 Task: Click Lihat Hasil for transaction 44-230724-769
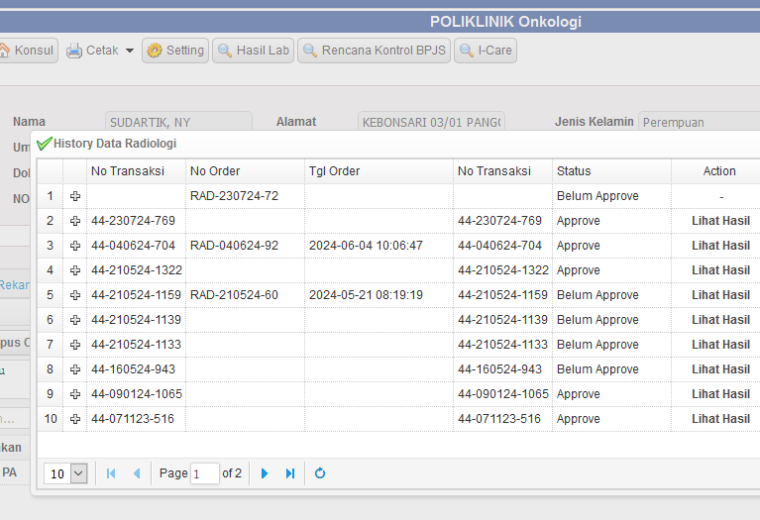click(720, 221)
